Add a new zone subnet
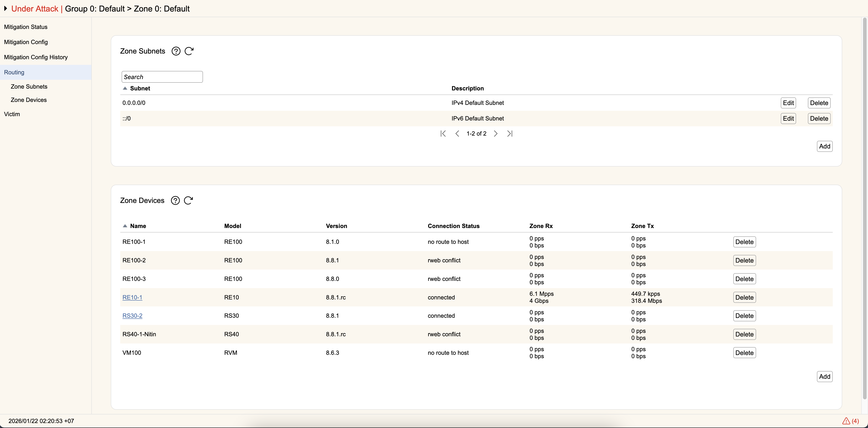 [x=825, y=146]
